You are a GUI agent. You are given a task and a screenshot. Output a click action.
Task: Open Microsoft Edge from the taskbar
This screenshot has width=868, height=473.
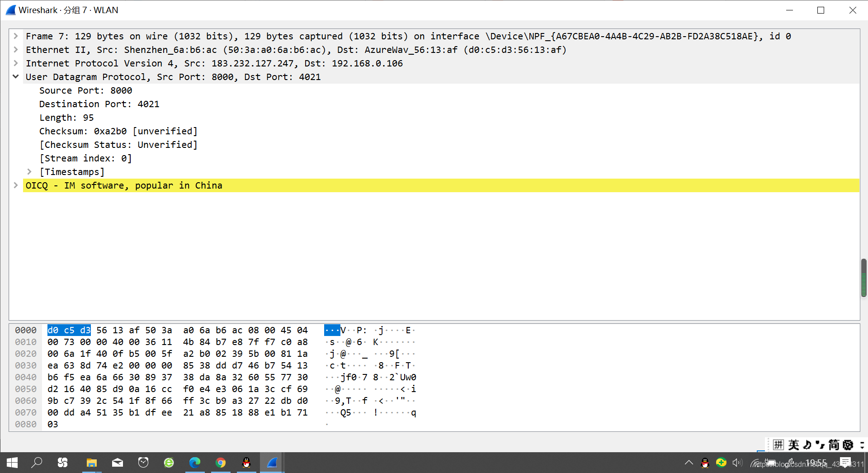coord(195,463)
